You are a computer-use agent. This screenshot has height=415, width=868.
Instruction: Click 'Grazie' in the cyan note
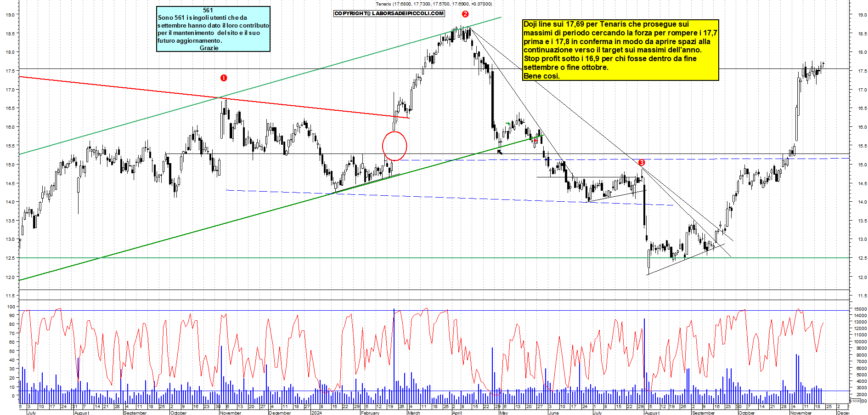click(x=209, y=48)
